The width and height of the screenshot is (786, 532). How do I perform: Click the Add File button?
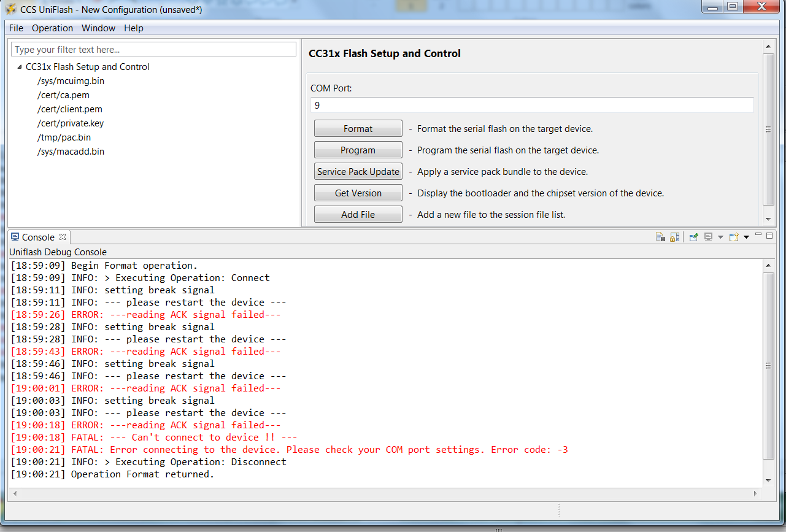[x=358, y=215]
